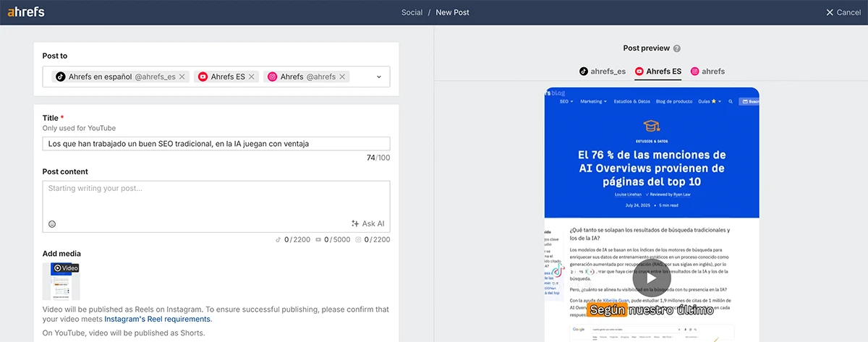Click the New Post breadcrumb text

[452, 12]
